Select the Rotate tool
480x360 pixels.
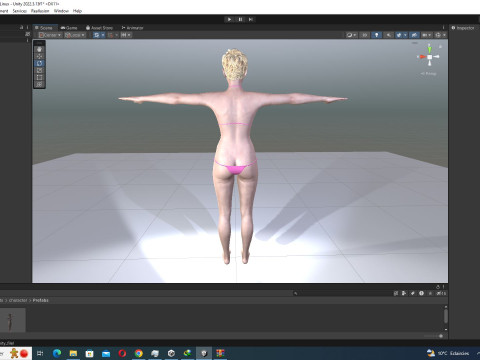(39, 63)
